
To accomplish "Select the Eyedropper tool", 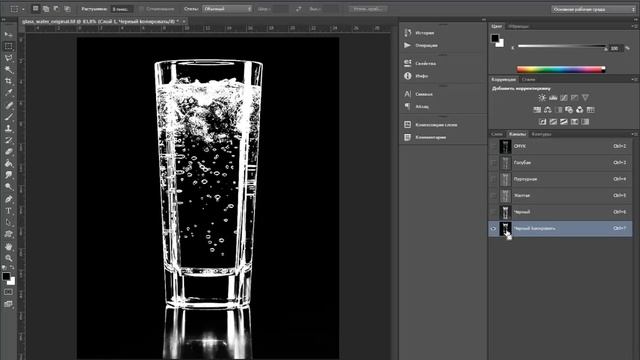I will coord(8,93).
